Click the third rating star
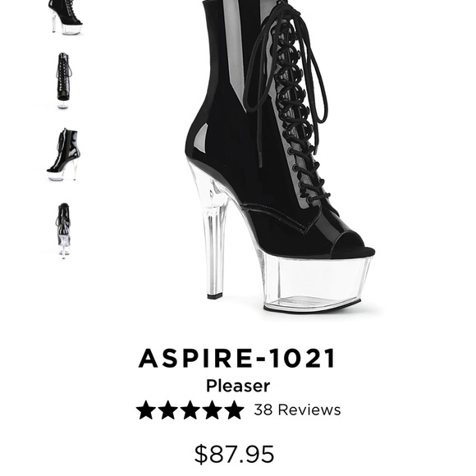 190,410
